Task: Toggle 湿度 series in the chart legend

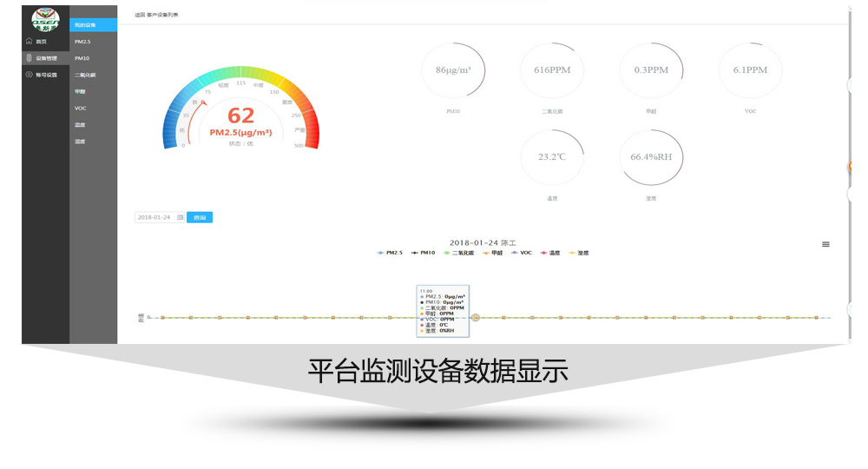Action: click(x=579, y=253)
